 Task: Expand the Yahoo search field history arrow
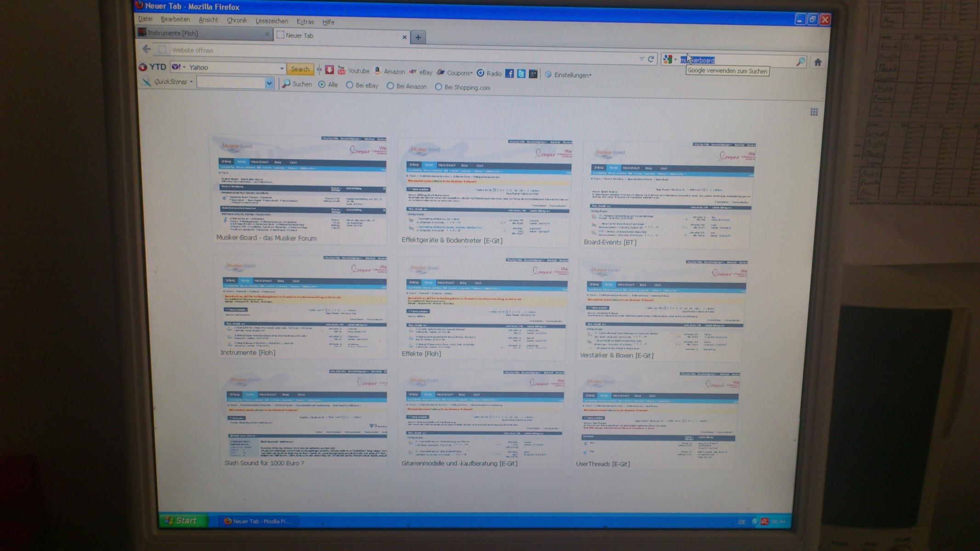[x=281, y=68]
